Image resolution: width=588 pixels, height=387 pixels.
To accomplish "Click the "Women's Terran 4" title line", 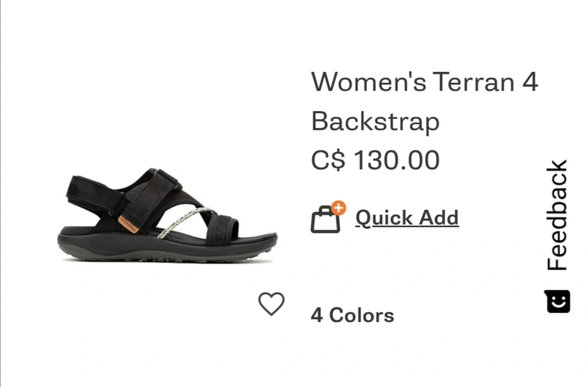I will [x=425, y=81].
